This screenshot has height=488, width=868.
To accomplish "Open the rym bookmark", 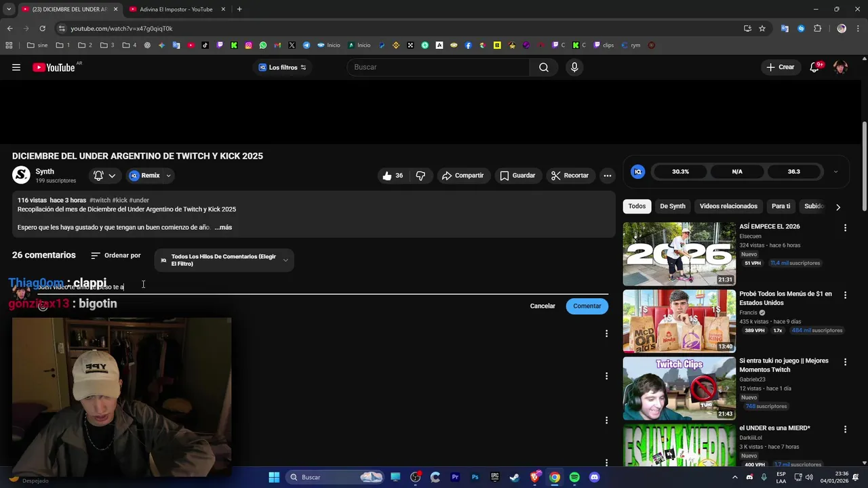I will click(631, 45).
